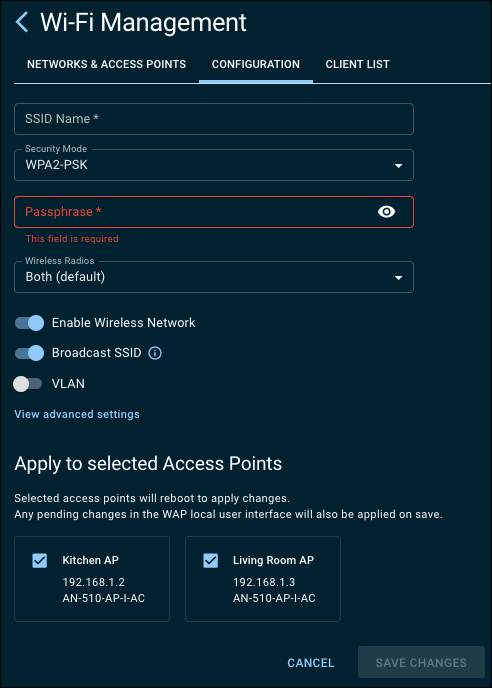This screenshot has width=492, height=688.
Task: Turn off Broadcast SSID switch
Action: tap(29, 353)
